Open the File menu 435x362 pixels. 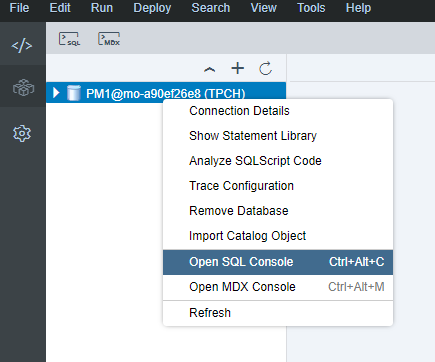tap(19, 7)
